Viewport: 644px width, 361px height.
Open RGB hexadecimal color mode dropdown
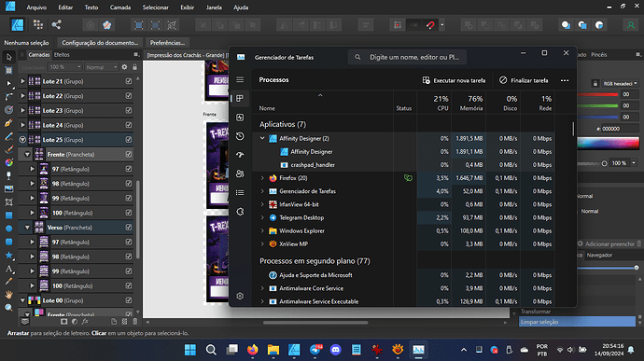pos(620,83)
